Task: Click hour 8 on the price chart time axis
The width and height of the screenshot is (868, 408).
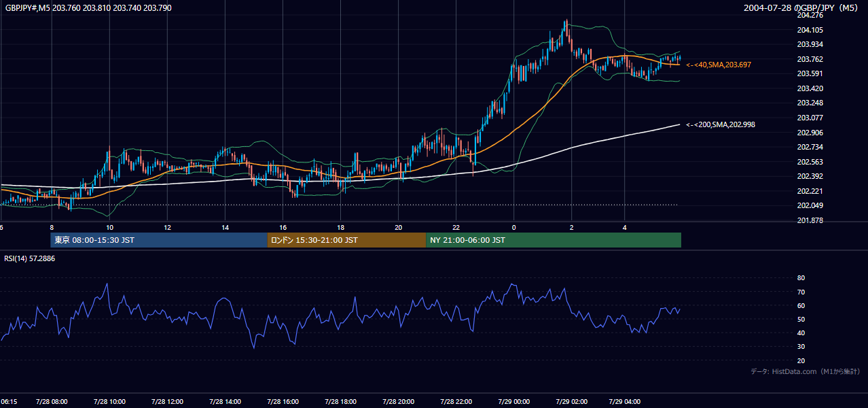Action: click(x=52, y=227)
